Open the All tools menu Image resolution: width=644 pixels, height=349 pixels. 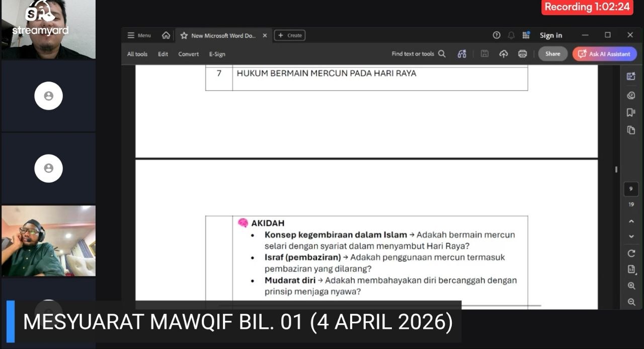[x=137, y=54]
